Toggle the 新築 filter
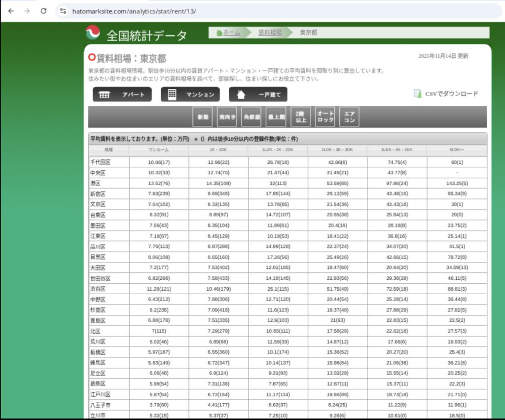This screenshot has height=420, width=505. (203, 117)
